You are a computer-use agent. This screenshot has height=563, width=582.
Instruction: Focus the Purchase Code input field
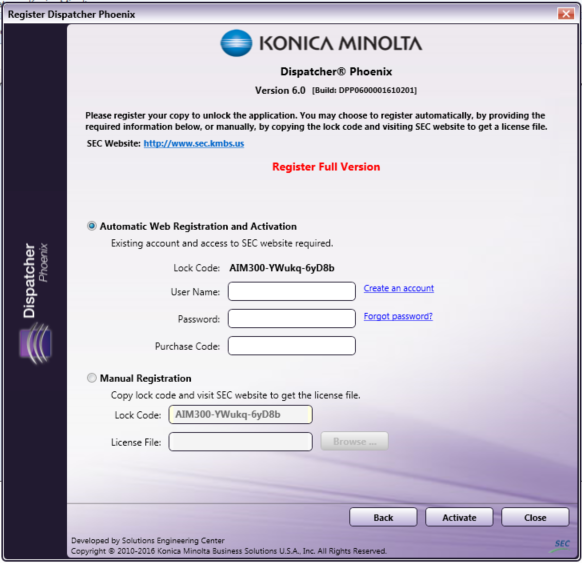point(292,346)
